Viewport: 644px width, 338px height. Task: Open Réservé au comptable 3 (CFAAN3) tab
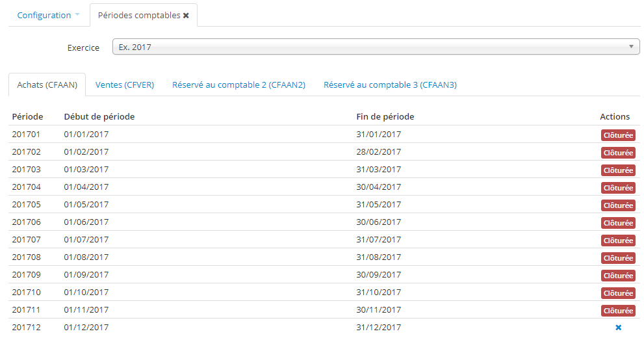(x=390, y=84)
